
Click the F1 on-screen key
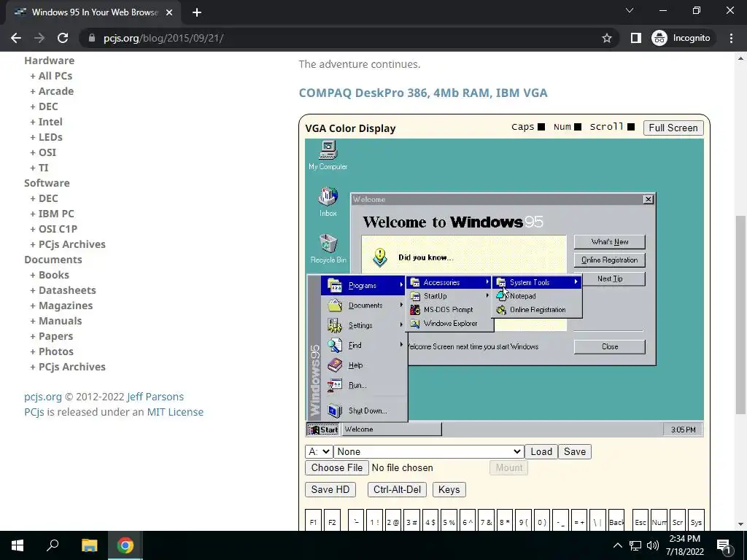click(313, 520)
